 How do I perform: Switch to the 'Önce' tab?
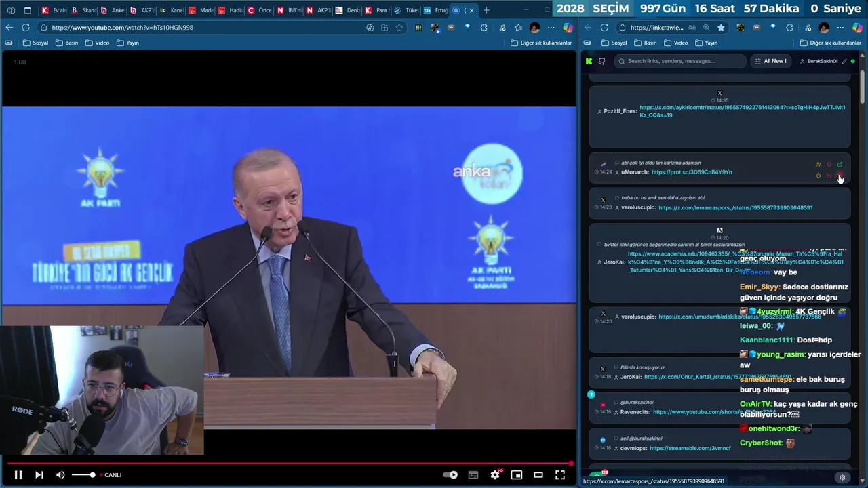pos(260,10)
